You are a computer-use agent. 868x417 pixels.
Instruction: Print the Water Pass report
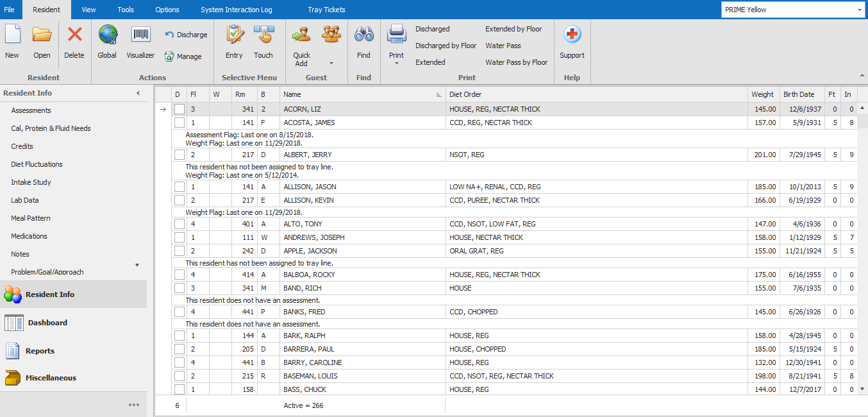tap(503, 46)
